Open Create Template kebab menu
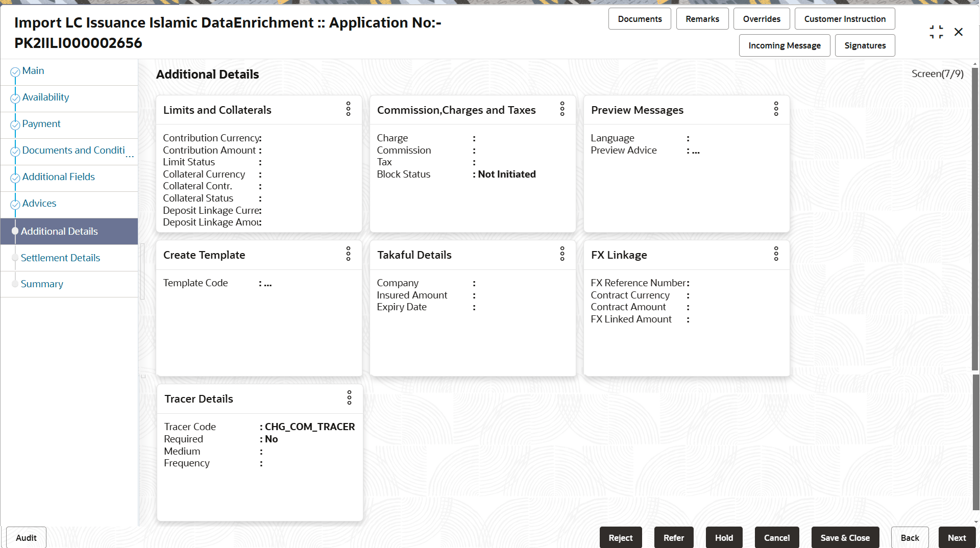Image resolution: width=980 pixels, height=548 pixels. click(x=349, y=254)
